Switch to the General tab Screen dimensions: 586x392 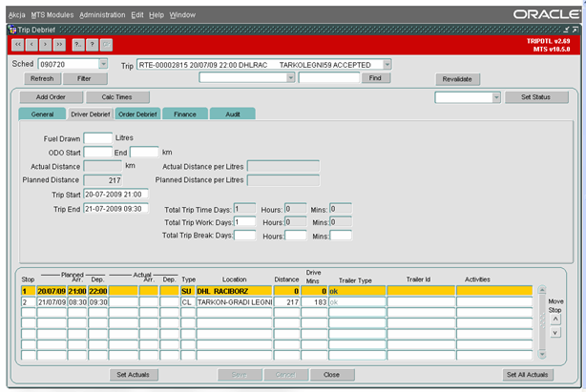click(42, 114)
